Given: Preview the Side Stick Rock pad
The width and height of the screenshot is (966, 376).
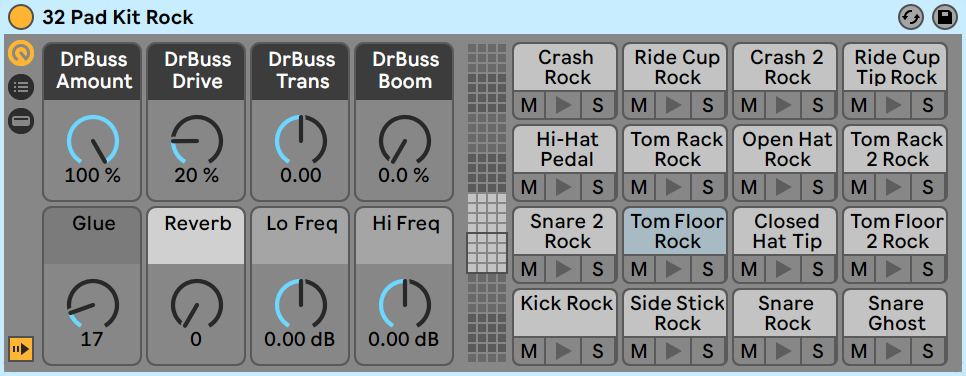Looking at the screenshot, I should pyautogui.click(x=674, y=351).
